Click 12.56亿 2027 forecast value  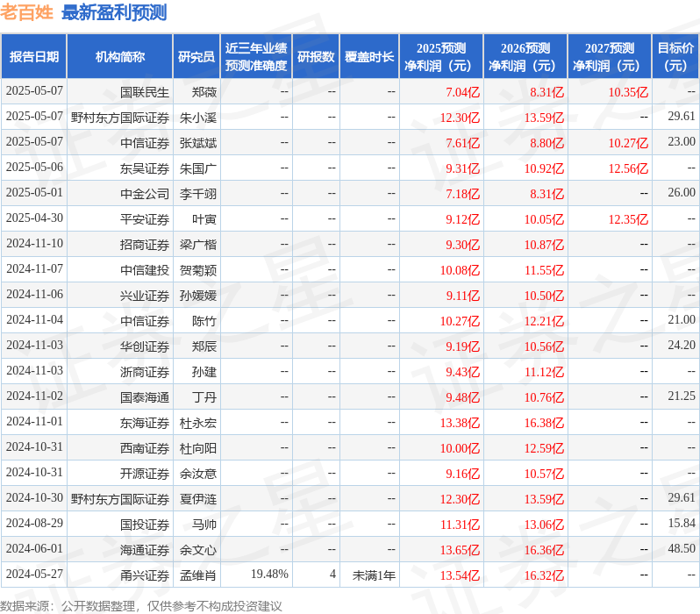[x=628, y=168]
